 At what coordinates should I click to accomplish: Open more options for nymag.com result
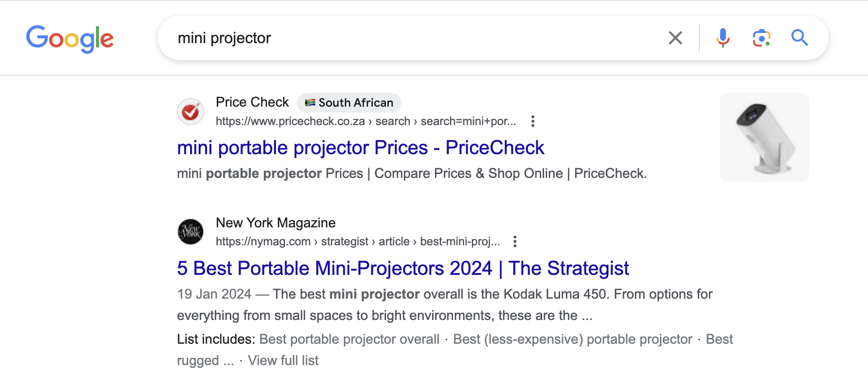(514, 241)
